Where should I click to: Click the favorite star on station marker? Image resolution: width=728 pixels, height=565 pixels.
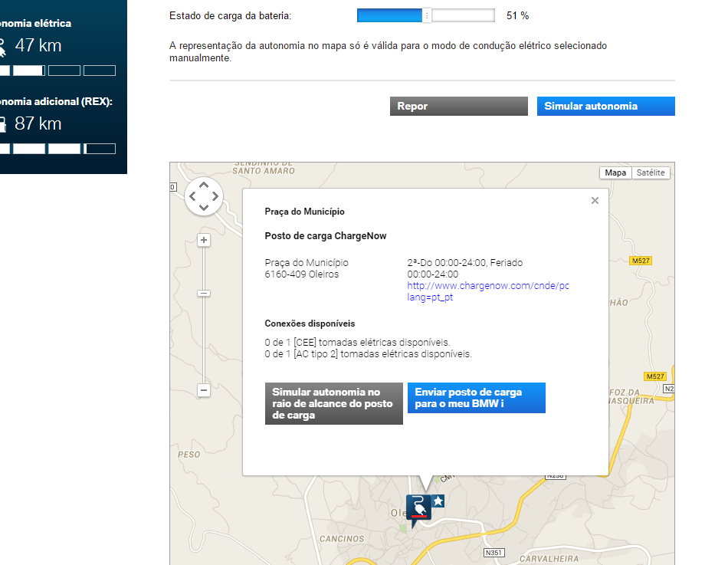438,501
